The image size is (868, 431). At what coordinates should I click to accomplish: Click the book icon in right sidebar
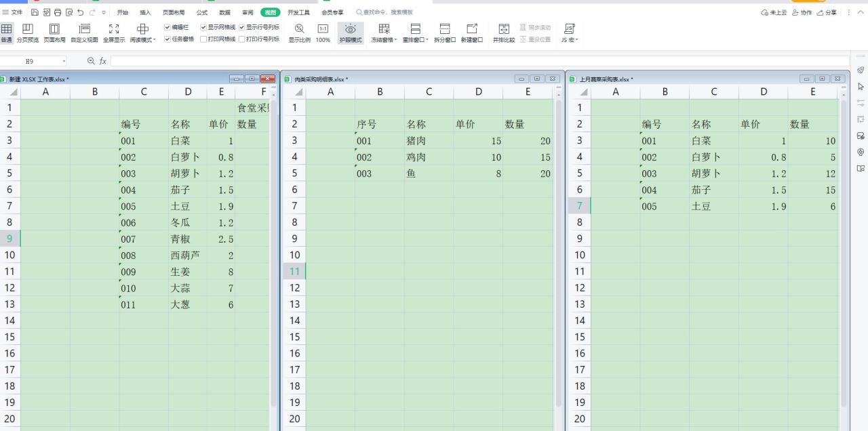tap(861, 168)
